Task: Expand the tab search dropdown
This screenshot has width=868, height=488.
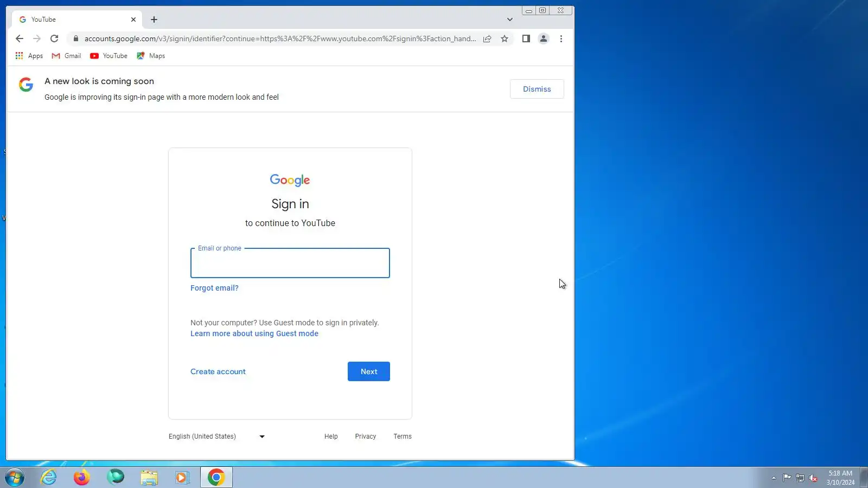Action: (x=510, y=20)
